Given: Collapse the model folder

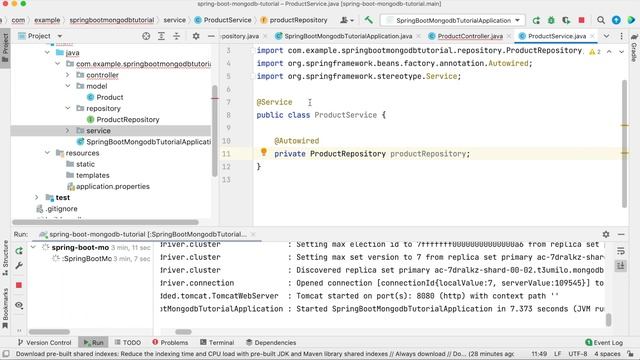Looking at the screenshot, I should click(68, 86).
